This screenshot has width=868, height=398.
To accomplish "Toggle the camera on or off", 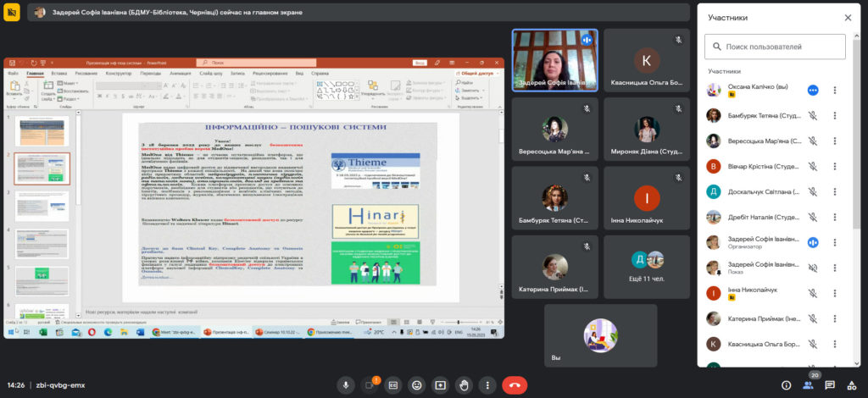I will pyautogui.click(x=369, y=384).
